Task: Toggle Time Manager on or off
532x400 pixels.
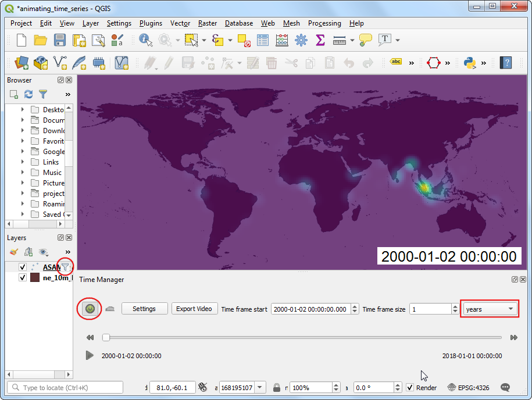Action: [x=89, y=308]
